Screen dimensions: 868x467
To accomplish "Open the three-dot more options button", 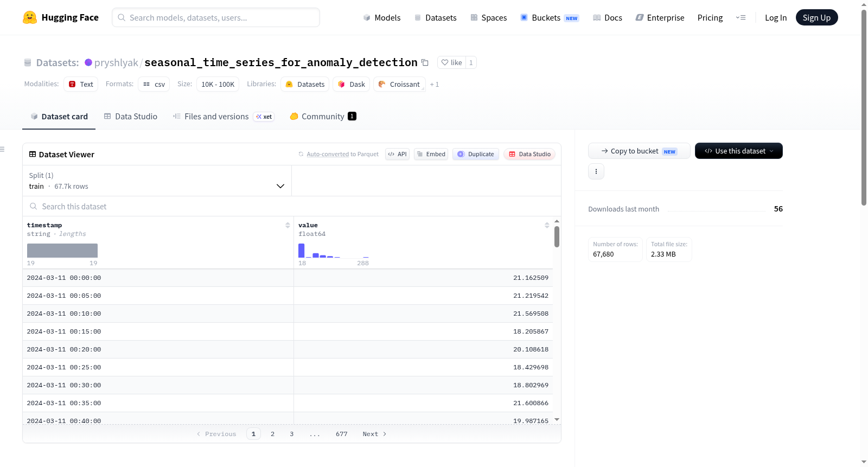I will pos(596,171).
